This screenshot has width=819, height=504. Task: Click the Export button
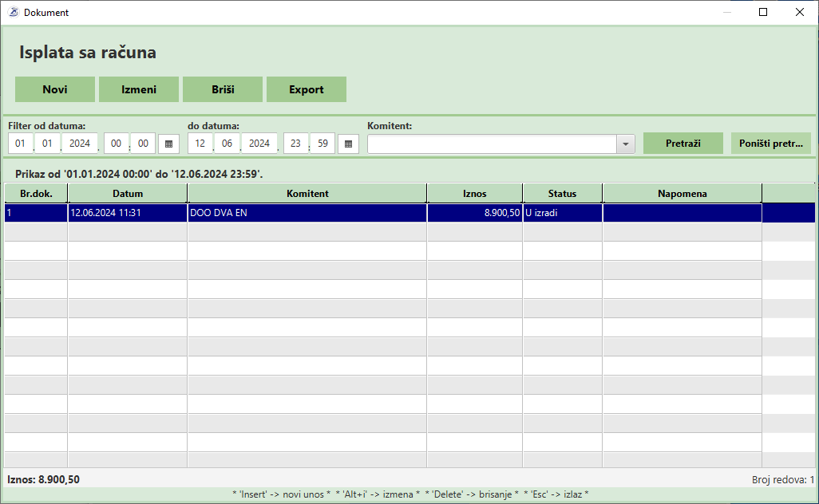[307, 89]
